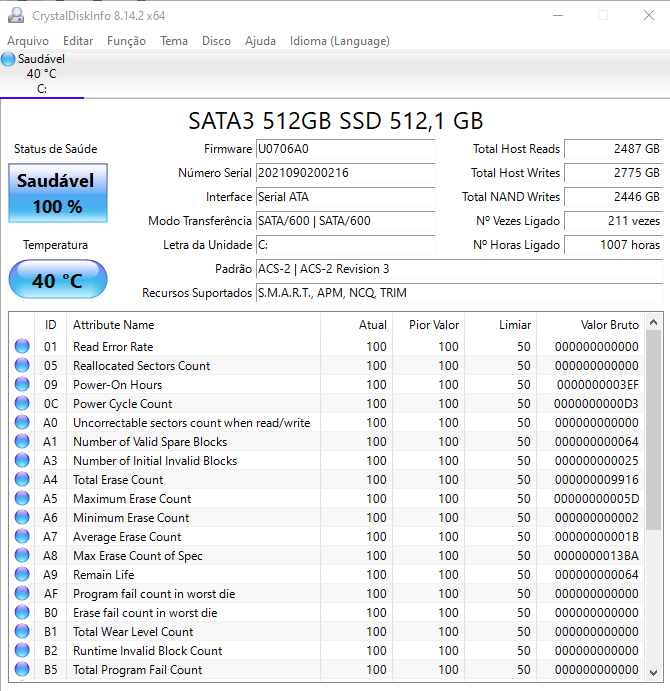Click the SATA3 512GB SSD 512,1 GB title

pos(336,121)
